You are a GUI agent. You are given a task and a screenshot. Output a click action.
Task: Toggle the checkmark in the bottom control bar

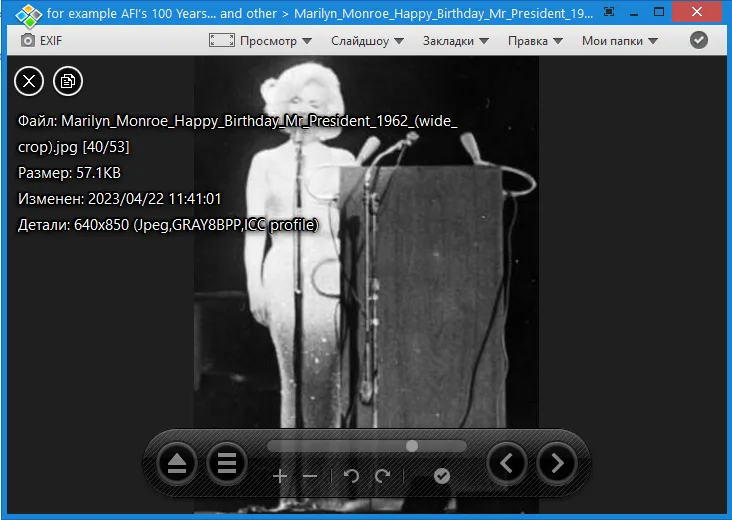[442, 476]
